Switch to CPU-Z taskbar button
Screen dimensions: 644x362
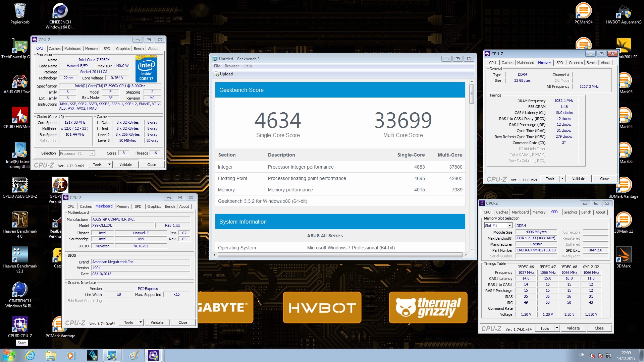pos(153,355)
